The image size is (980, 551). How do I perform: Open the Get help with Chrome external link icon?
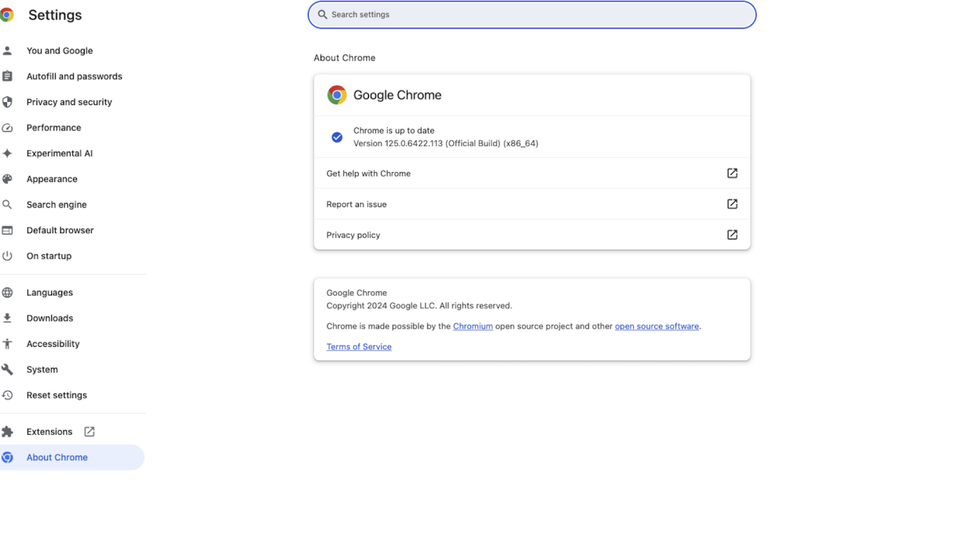tap(732, 173)
